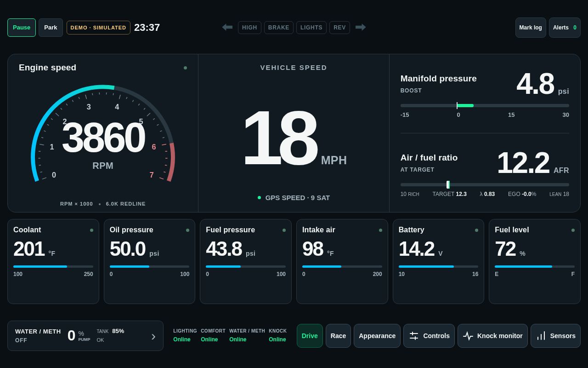The image size is (588, 368).
Task: Open Controls via its sliders icon
Action: tap(414, 336)
